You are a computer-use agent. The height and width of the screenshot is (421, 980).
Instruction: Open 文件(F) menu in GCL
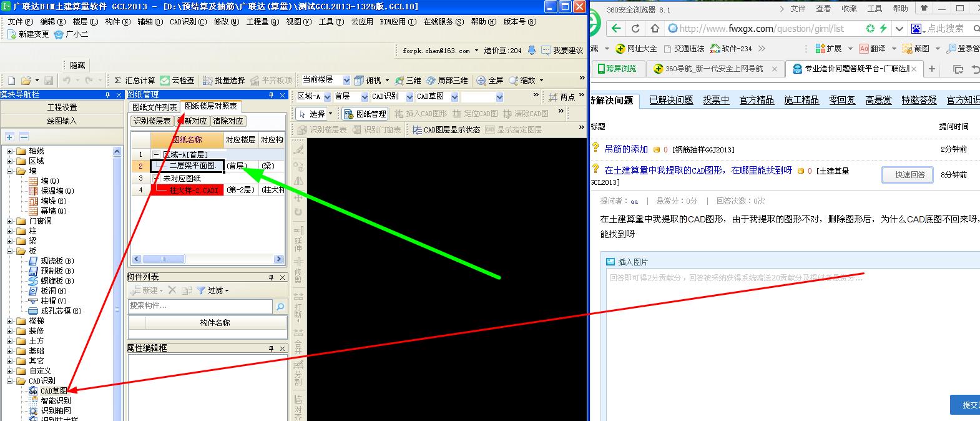[x=21, y=22]
